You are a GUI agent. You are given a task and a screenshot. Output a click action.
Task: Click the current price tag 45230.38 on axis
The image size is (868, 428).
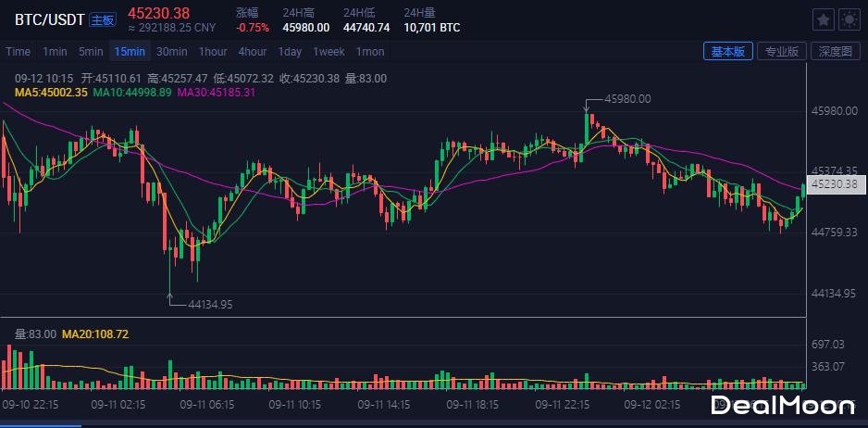point(833,185)
